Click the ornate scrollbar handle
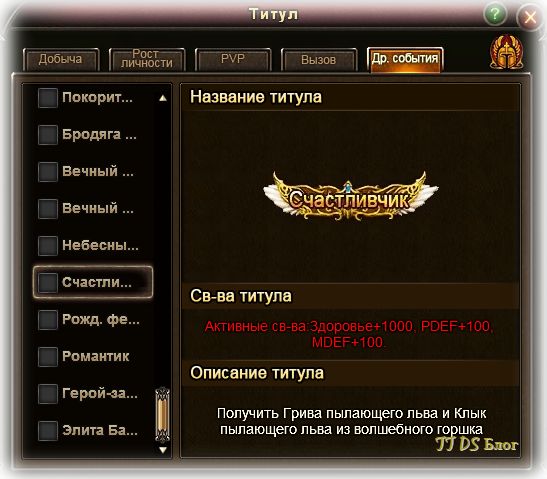Image resolution: width=547 pixels, height=479 pixels. 163,415
